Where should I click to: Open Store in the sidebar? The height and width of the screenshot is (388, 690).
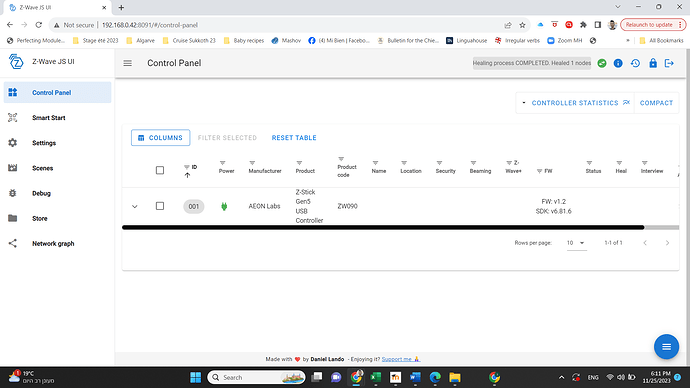coord(57,218)
